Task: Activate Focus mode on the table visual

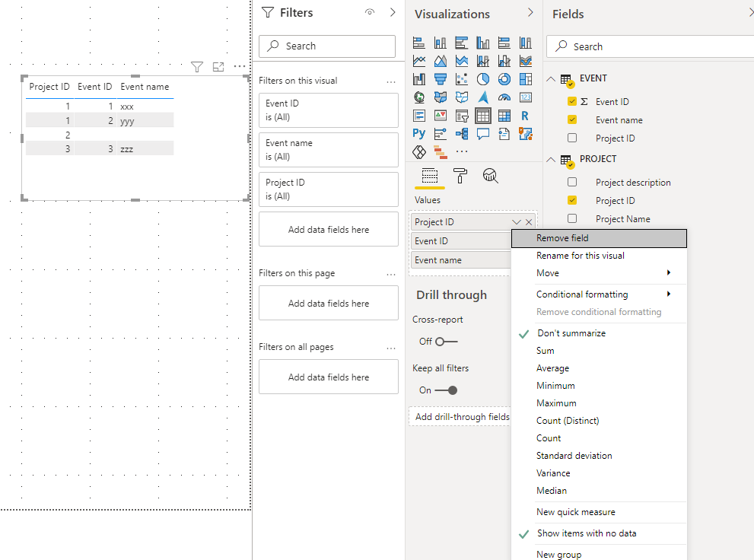Action: point(218,67)
